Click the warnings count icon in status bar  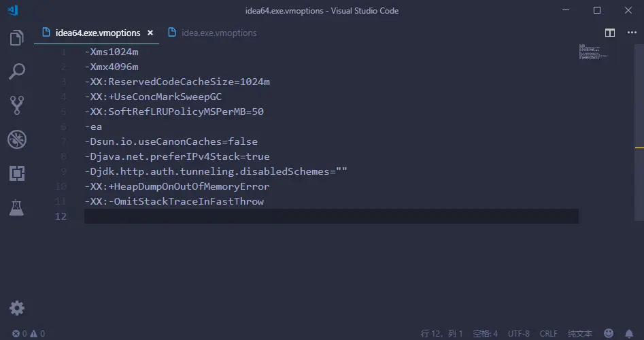click(x=33, y=334)
